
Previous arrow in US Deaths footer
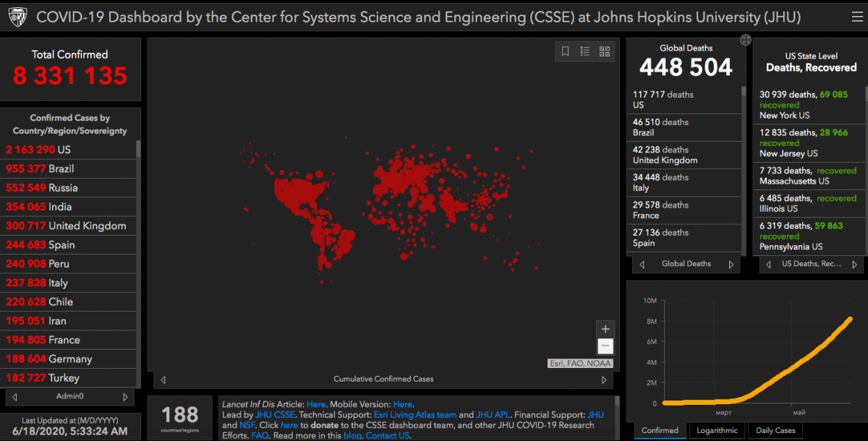coord(769,265)
